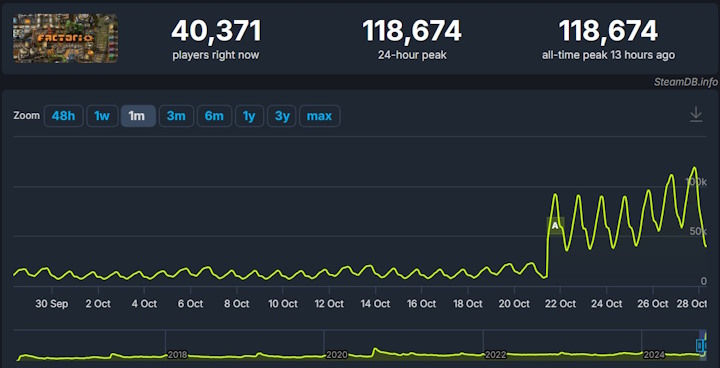Click the 6 Oct axis label
Screen dimensions: 720x368
pyautogui.click(x=190, y=304)
